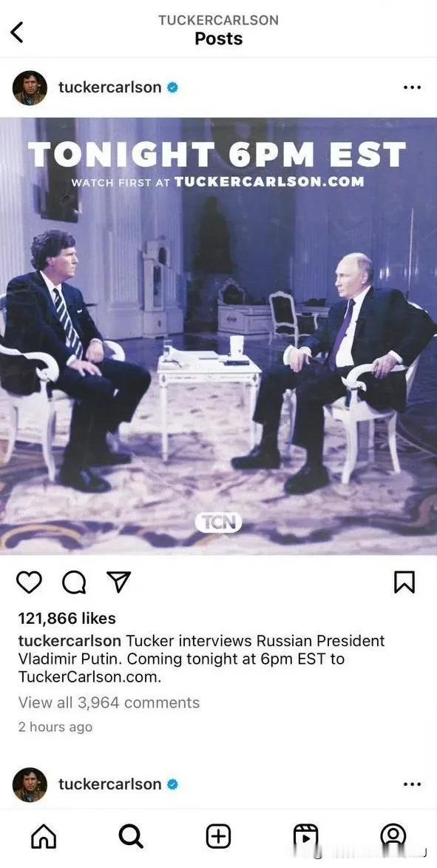The width and height of the screenshot is (437, 868).
Task: Share the post with paper plane icon
Action: coord(118,582)
